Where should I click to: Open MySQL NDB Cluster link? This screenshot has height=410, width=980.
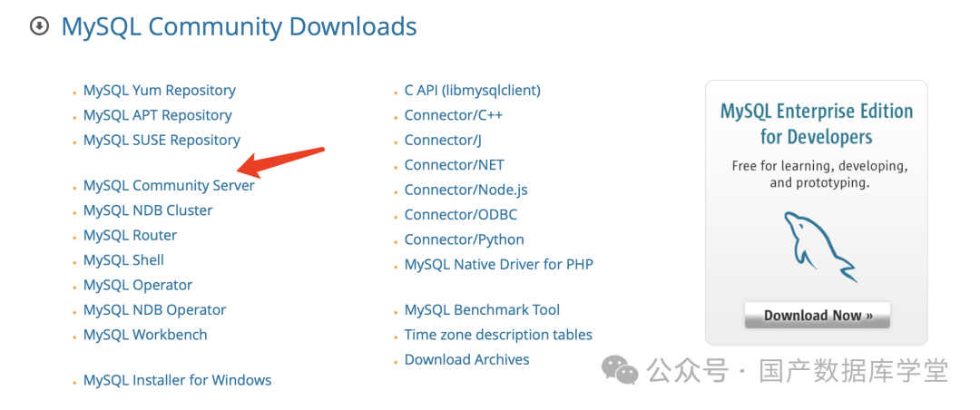point(148,210)
